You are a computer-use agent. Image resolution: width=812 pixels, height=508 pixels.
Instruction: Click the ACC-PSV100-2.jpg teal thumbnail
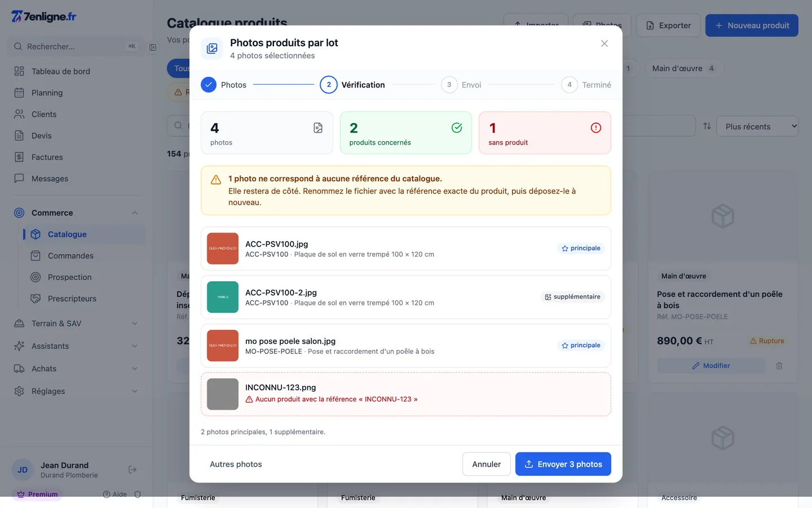(x=223, y=297)
